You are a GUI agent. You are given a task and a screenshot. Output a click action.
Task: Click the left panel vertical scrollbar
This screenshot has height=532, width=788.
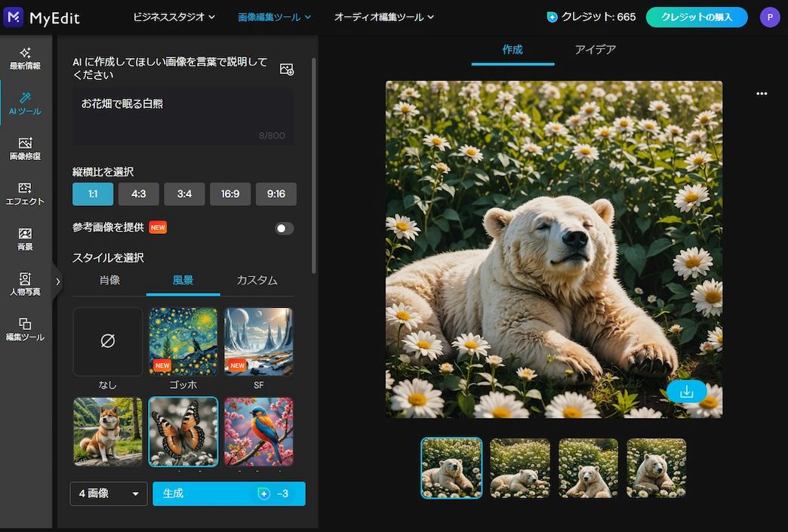click(313, 166)
